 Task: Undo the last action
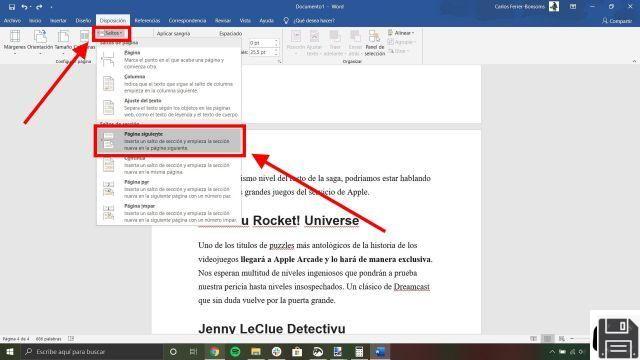point(24,7)
